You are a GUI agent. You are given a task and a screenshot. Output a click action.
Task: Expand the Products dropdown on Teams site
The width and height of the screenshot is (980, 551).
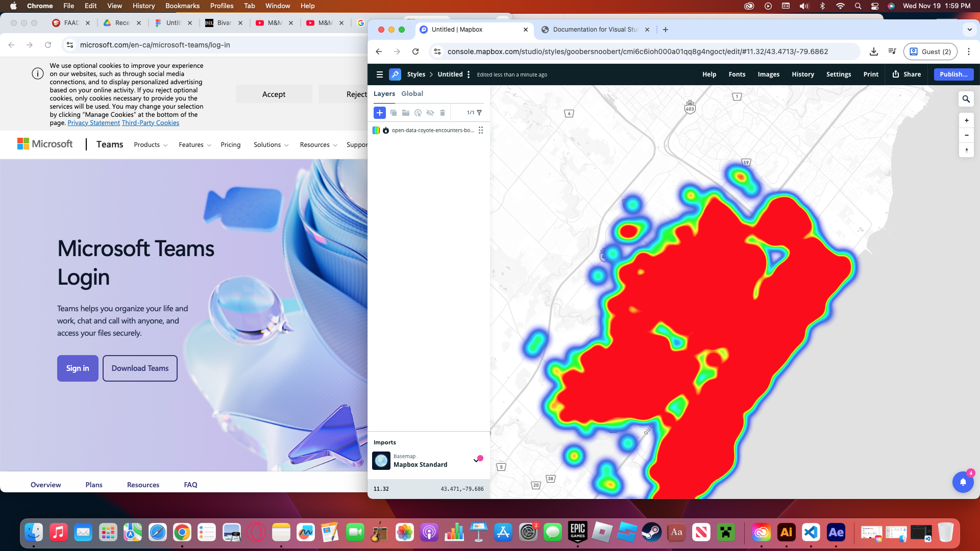coord(151,145)
